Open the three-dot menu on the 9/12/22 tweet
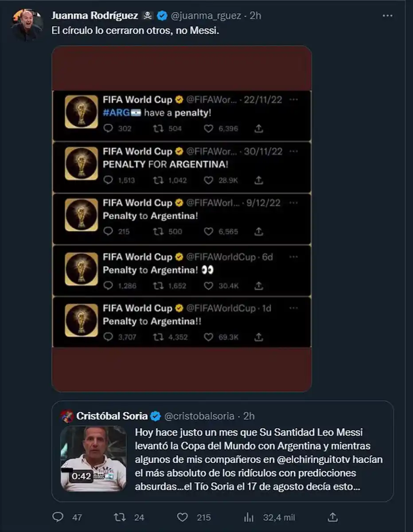Screen dimensions: 413x532 pos(293,202)
